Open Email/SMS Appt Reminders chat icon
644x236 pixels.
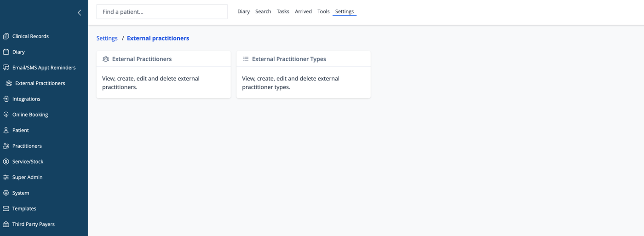(6, 68)
